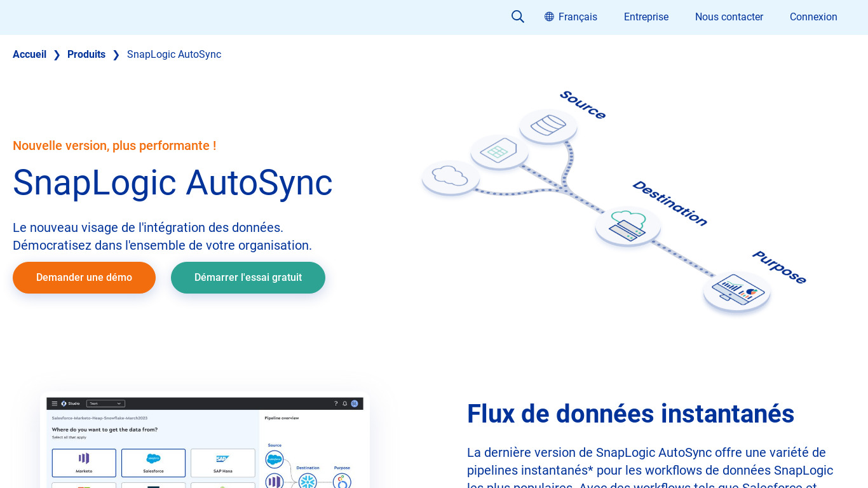Viewport: 868px width, 488px height.
Task: Click 'Nouvelle version, plus performante !' text
Action: 114,146
